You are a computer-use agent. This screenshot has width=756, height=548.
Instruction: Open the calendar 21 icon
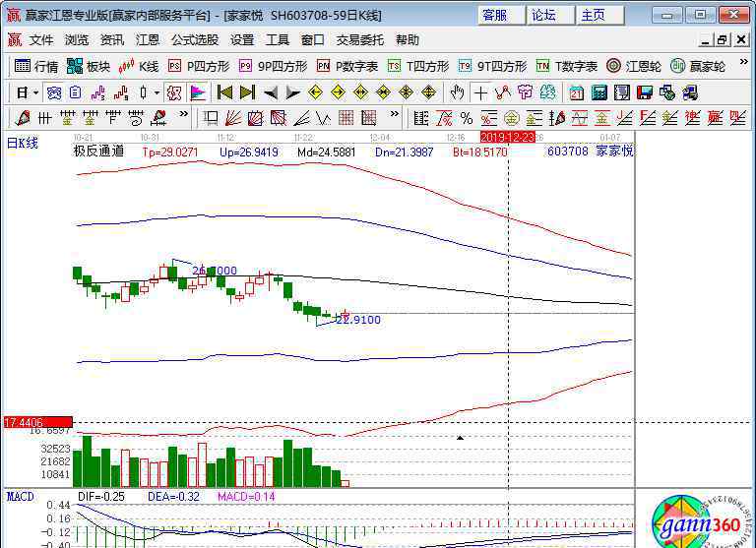click(576, 92)
